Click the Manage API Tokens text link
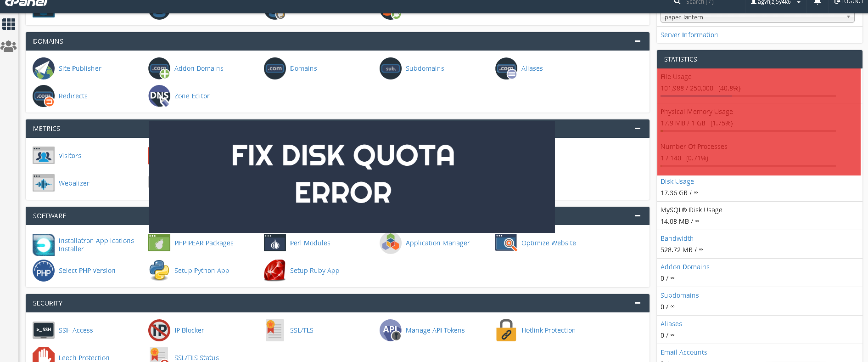This screenshot has width=868, height=362. (x=435, y=330)
